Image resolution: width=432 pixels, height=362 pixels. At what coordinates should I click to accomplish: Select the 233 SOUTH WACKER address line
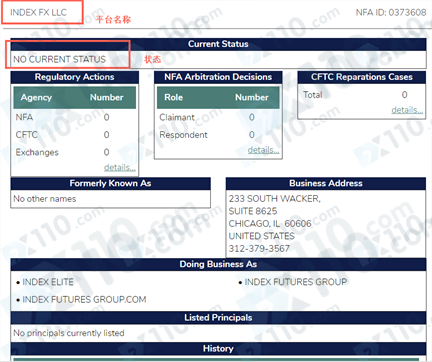tap(275, 199)
